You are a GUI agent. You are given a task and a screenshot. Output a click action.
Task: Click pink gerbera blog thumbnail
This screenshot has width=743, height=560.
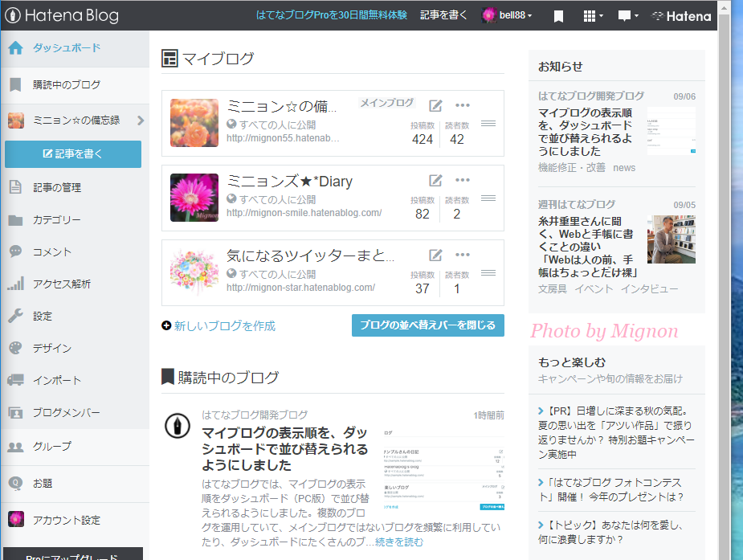coord(194,198)
